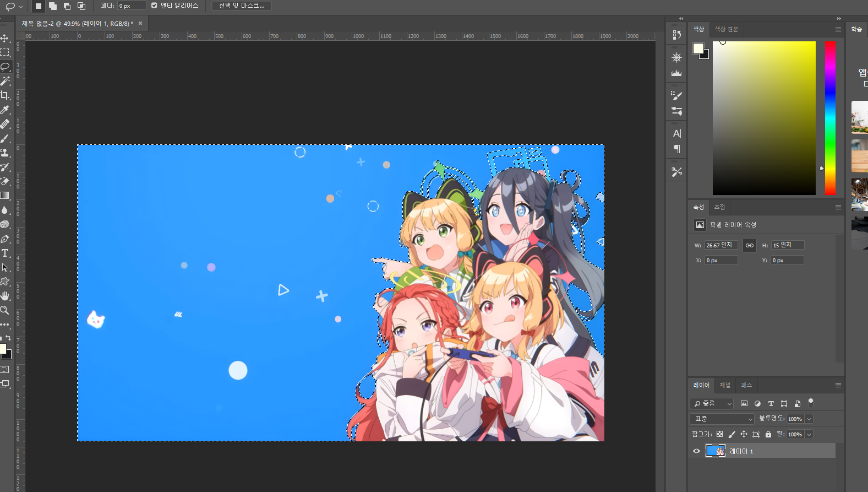Open the 종류 layer filter dropdown

(x=712, y=403)
